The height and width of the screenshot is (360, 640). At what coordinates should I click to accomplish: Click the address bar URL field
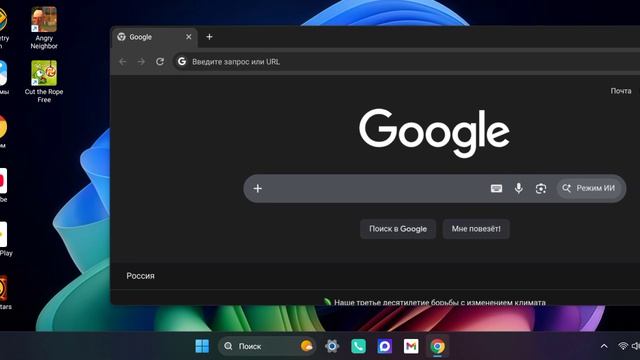point(406,62)
